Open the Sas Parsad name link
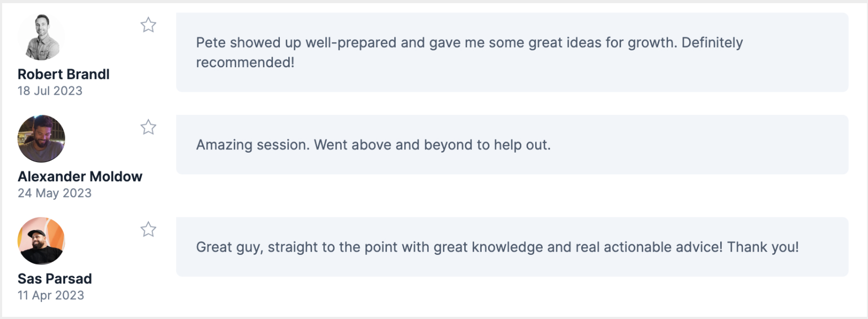 (55, 279)
